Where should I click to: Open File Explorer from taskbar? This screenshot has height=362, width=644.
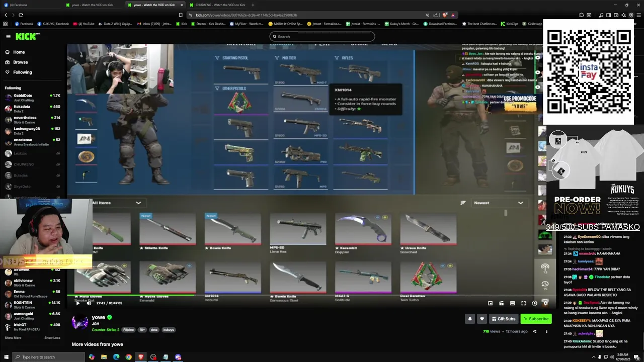(104, 357)
